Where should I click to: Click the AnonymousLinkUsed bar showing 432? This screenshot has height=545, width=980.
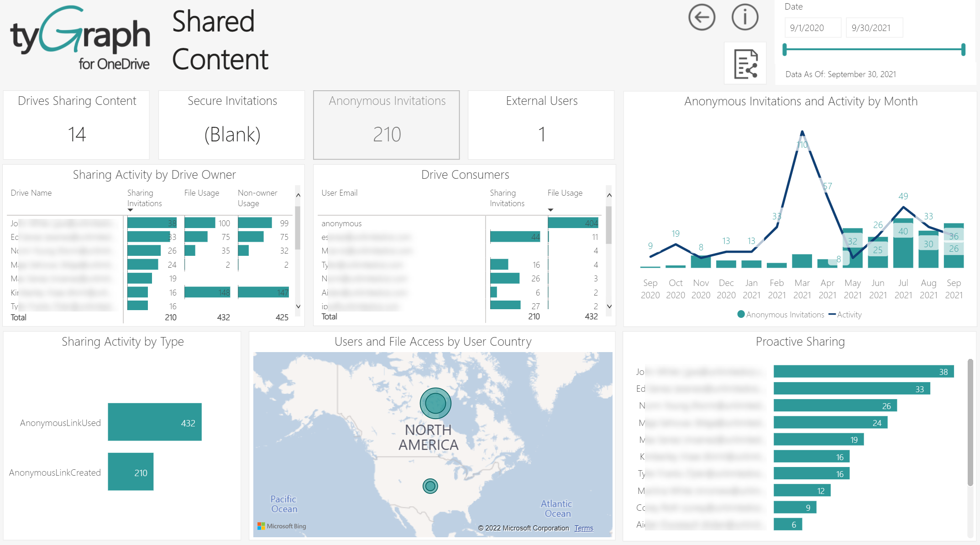155,422
